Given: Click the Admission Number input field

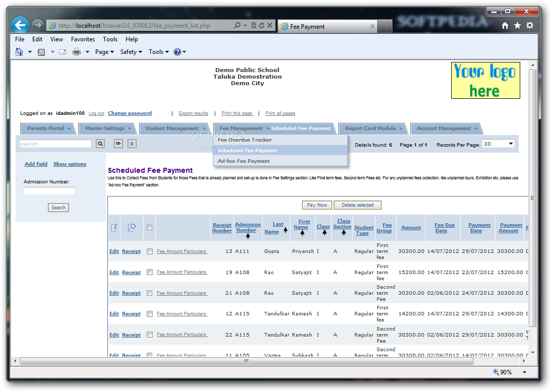Looking at the screenshot, I should pyautogui.click(x=49, y=191).
